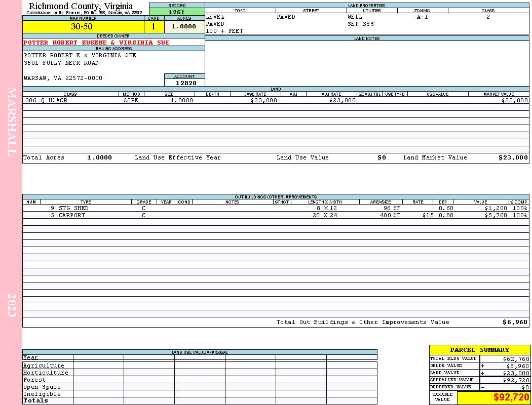Viewport: 532px width, 405px height.
Task: Click the 2023 sidebar year label
Action: point(12,305)
